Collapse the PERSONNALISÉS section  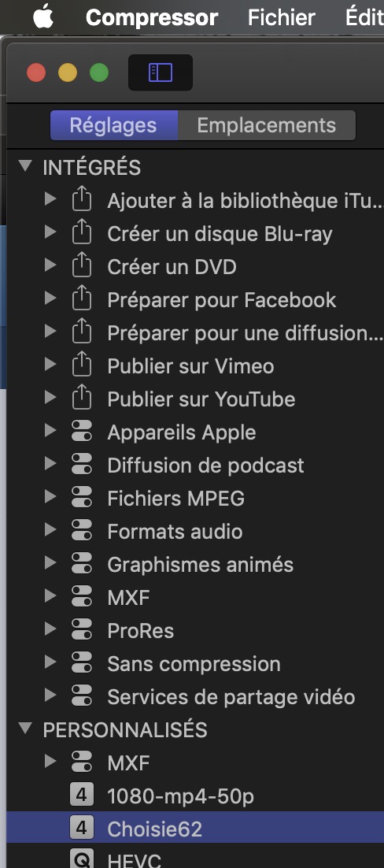tap(25, 729)
